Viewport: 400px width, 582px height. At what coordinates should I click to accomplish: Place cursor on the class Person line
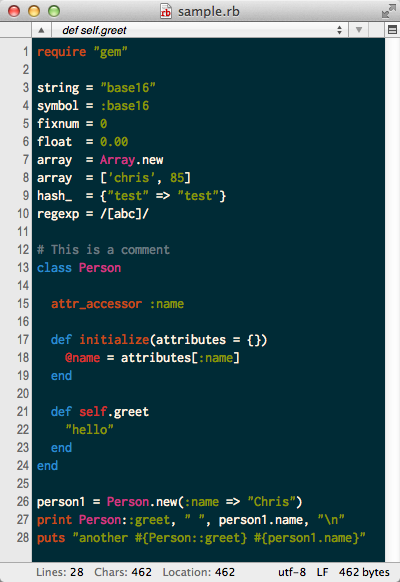pos(79,268)
